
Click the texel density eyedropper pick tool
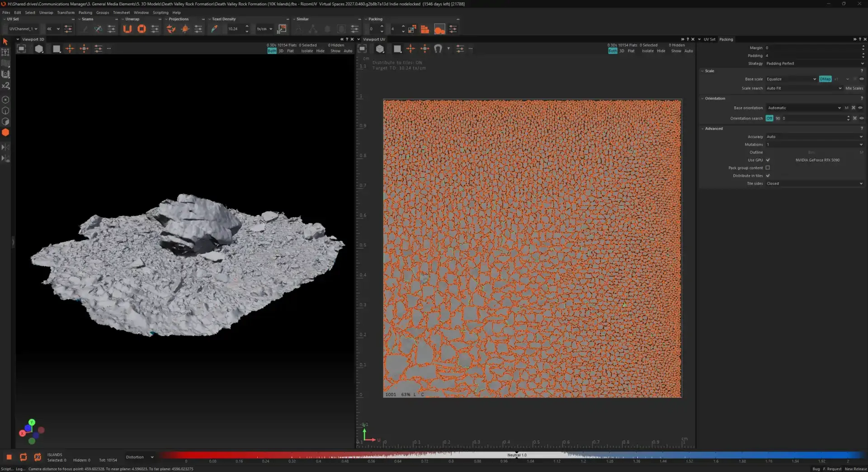214,29
